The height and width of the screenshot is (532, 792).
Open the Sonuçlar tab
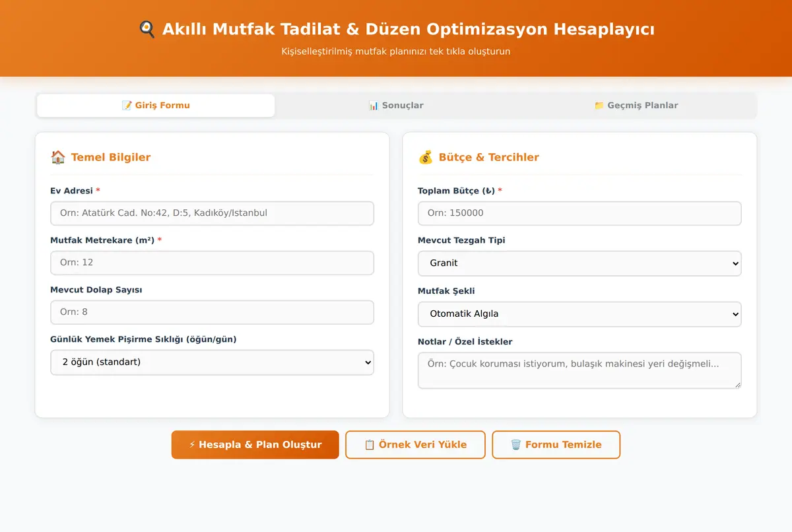tap(396, 106)
